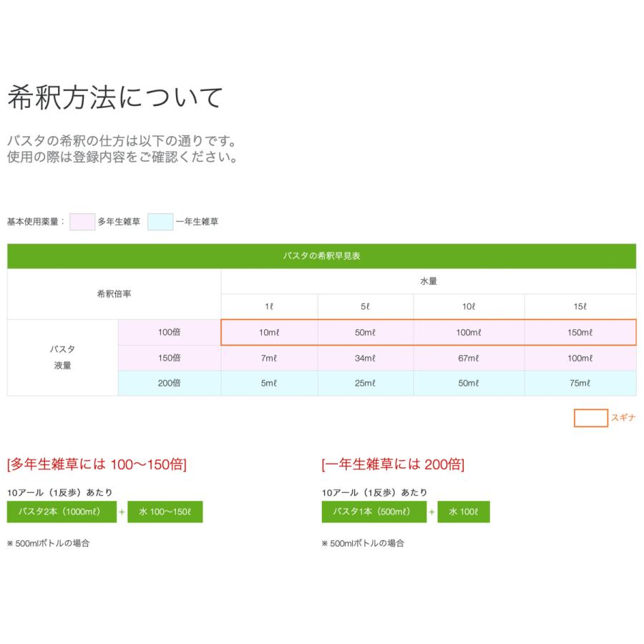The width and height of the screenshot is (644, 644).
Task: Select the 5ℓ water column header
Action: tap(366, 306)
